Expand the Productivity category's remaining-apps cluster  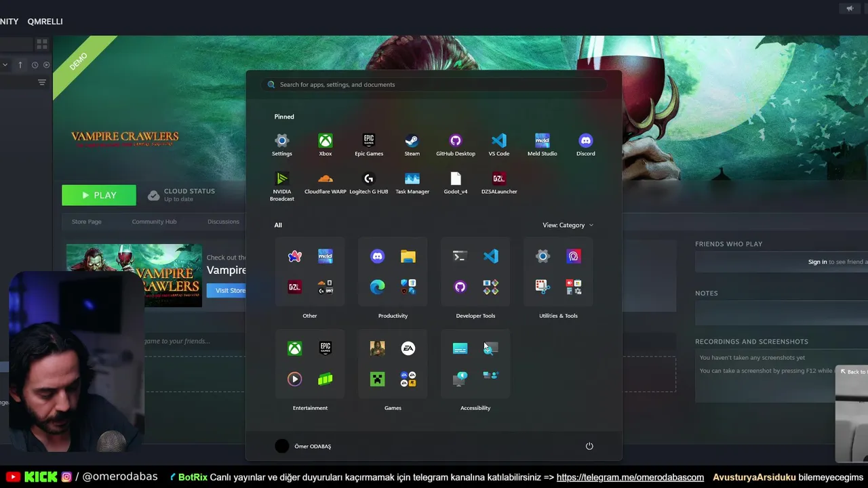[x=408, y=287]
